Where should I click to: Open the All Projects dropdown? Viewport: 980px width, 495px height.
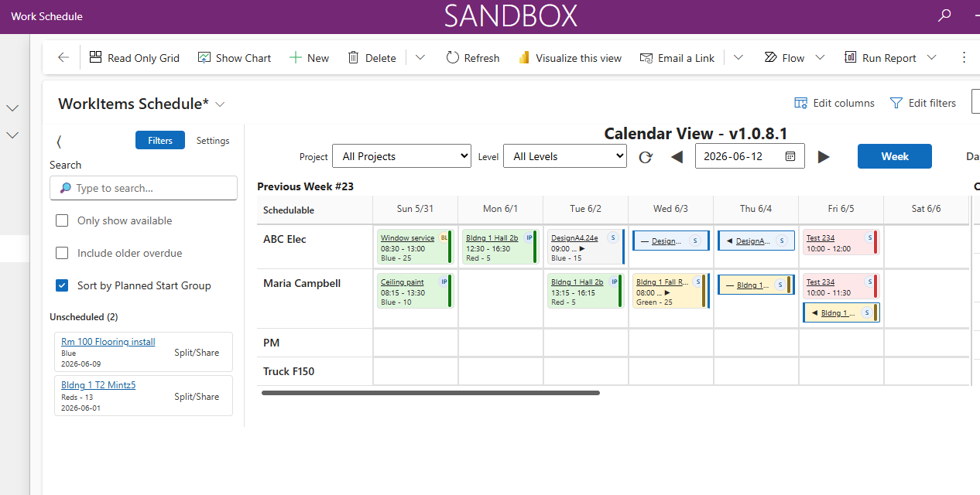point(402,156)
